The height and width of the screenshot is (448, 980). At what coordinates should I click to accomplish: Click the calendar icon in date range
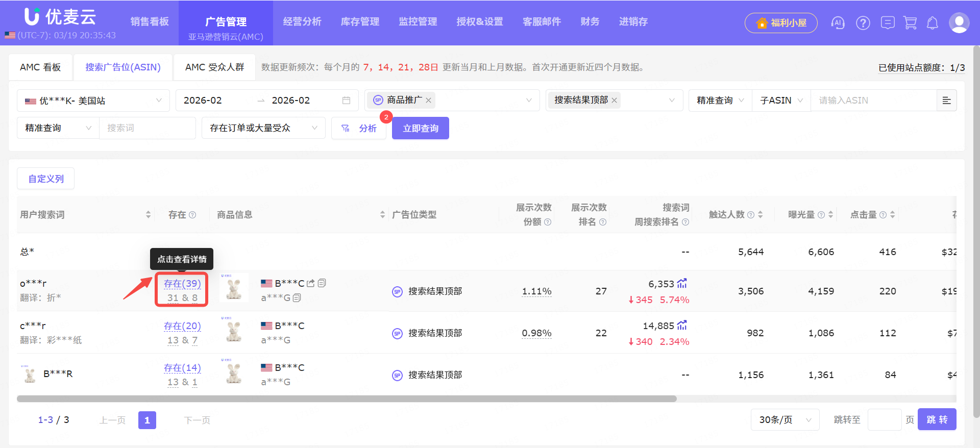click(x=346, y=101)
